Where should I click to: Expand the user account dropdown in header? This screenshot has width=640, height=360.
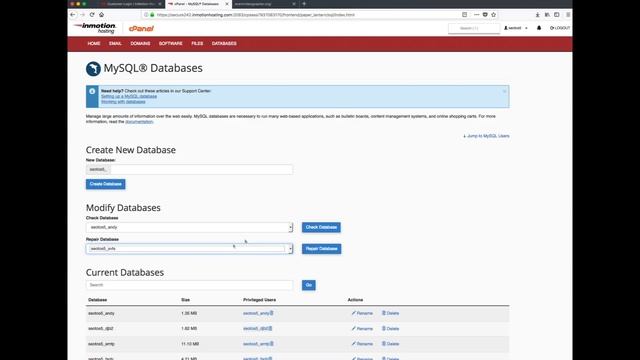pos(516,28)
